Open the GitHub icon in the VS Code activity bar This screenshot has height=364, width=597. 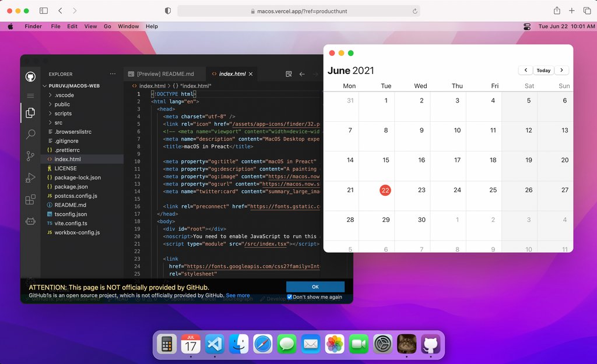(x=30, y=76)
